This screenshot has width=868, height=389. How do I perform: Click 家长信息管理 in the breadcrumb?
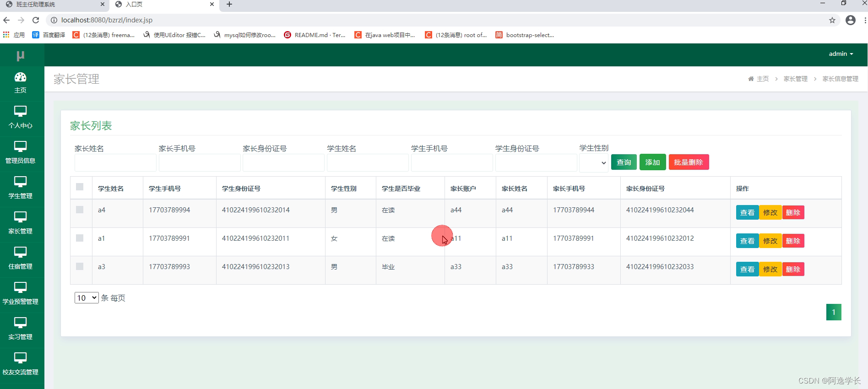(x=841, y=79)
